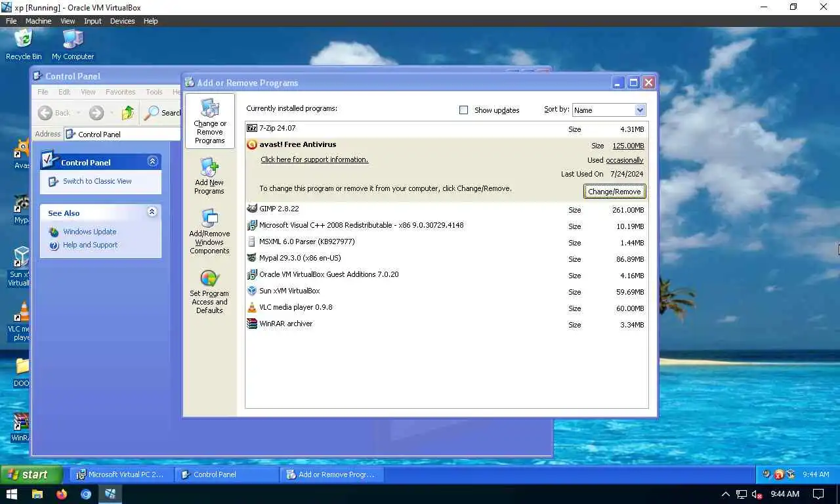This screenshot has width=840, height=504.
Task: Open Set Program Access and Defaults
Action: coord(209,291)
